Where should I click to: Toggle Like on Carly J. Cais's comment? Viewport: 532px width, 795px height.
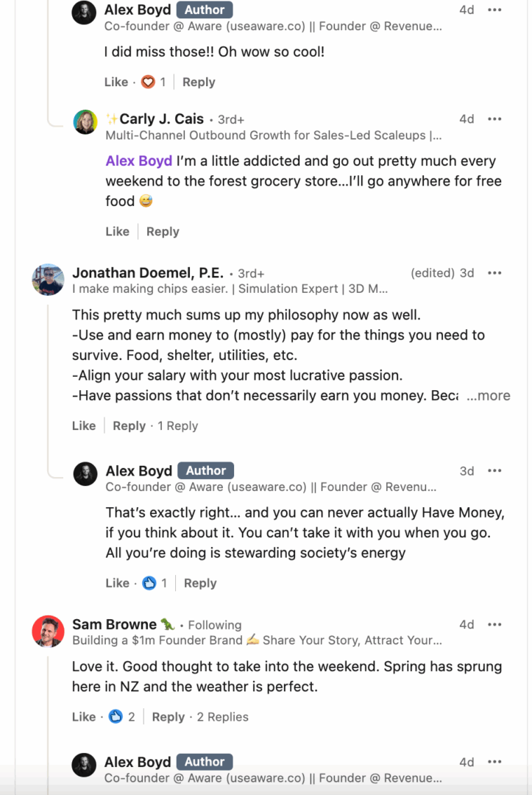coord(117,231)
